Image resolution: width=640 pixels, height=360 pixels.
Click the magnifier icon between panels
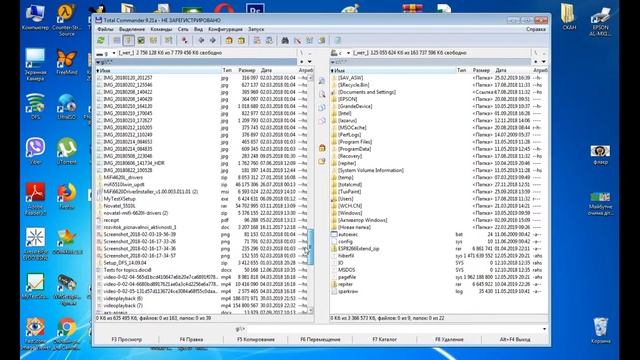tap(322, 94)
